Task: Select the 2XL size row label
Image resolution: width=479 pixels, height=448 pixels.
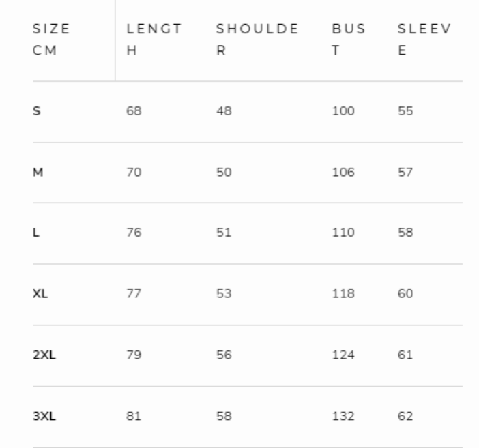Action: click(x=42, y=355)
